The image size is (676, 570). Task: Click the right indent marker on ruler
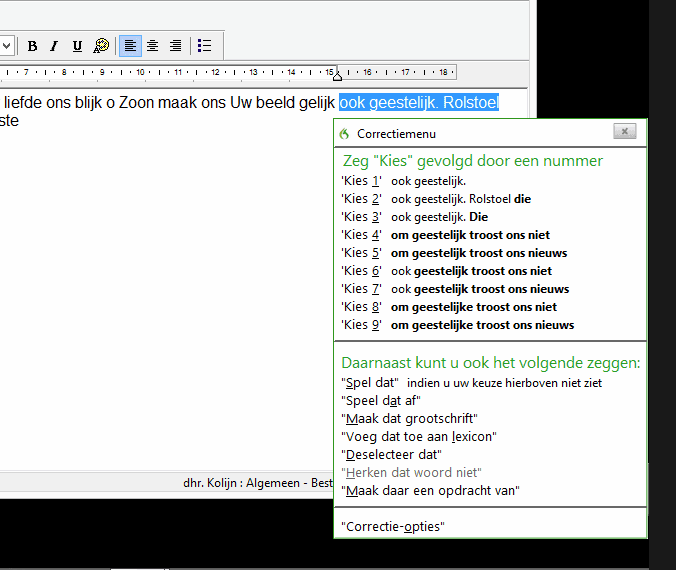(337, 75)
